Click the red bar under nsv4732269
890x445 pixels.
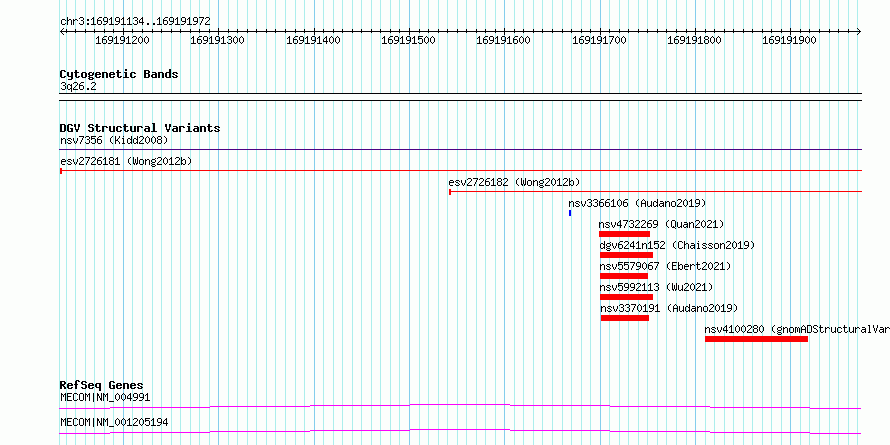[624, 234]
